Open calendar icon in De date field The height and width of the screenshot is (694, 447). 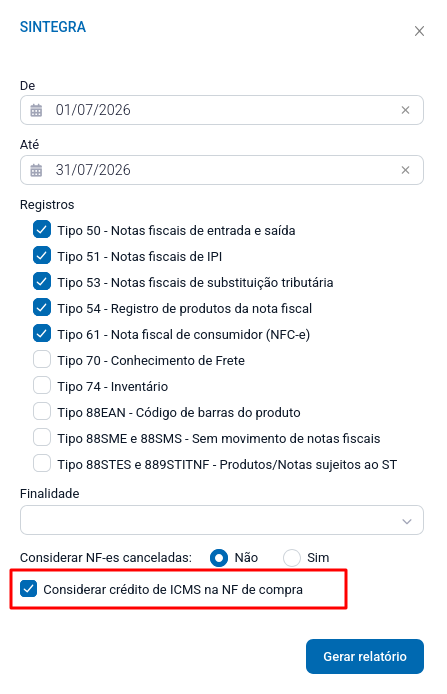36,110
